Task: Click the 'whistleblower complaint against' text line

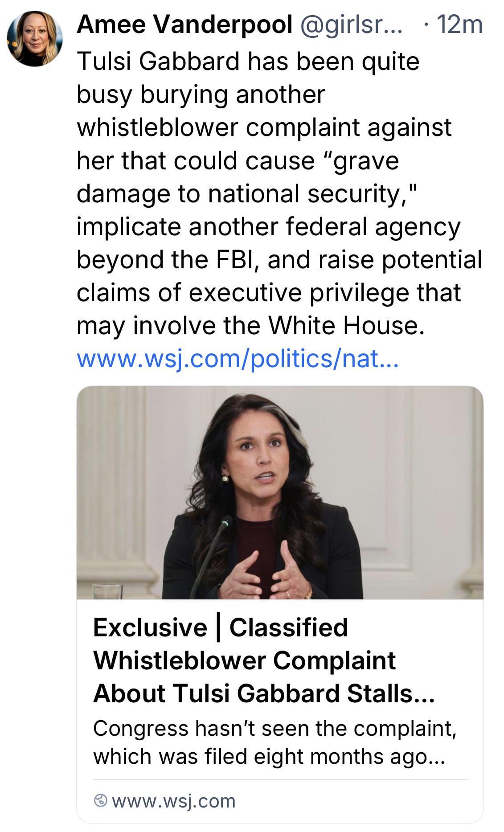Action: point(264,127)
